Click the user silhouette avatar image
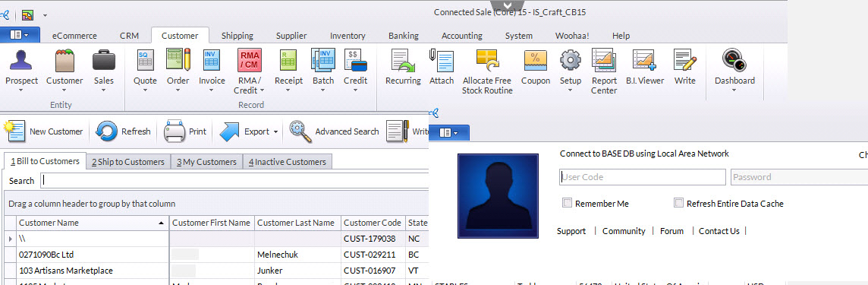Image resolution: width=868 pixels, height=285 pixels. [x=498, y=196]
